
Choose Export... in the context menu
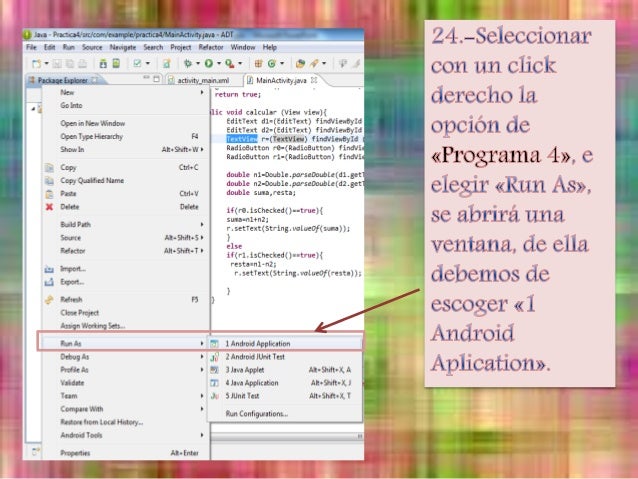click(126, 282)
